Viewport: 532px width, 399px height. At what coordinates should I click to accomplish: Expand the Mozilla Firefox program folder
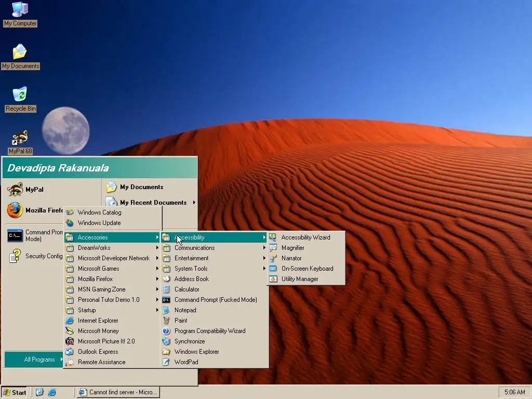(x=112, y=279)
